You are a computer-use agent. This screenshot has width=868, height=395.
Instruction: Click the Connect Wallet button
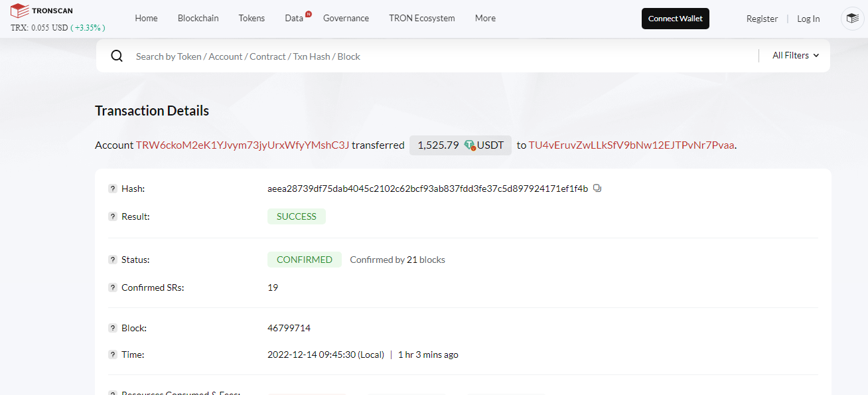pos(676,19)
